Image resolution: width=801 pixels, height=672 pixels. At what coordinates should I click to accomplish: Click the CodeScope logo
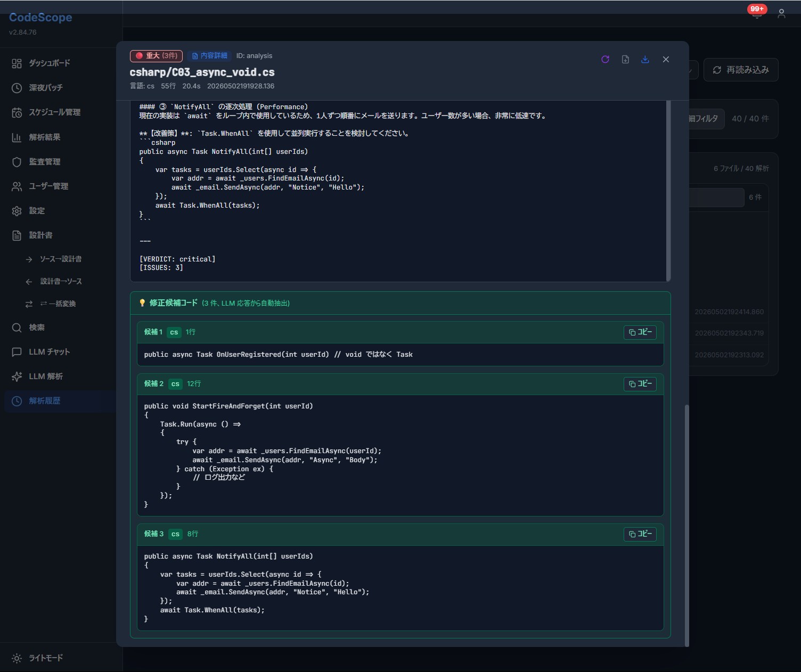tap(40, 18)
